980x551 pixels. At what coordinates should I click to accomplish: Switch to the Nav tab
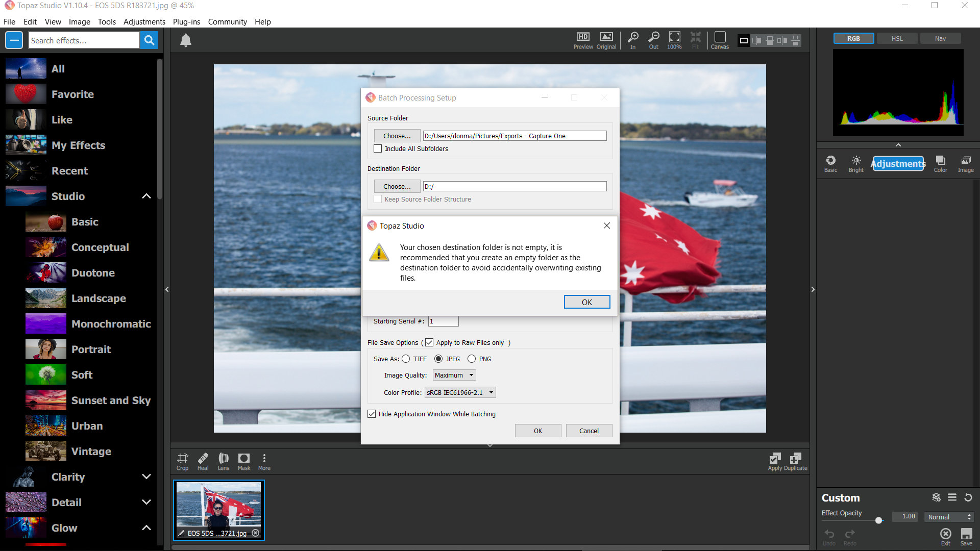click(940, 38)
